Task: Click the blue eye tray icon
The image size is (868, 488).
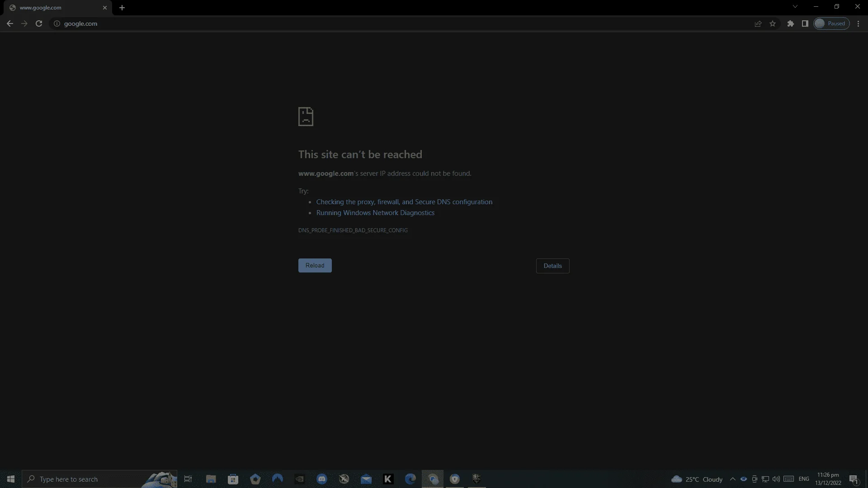Action: 744,479
